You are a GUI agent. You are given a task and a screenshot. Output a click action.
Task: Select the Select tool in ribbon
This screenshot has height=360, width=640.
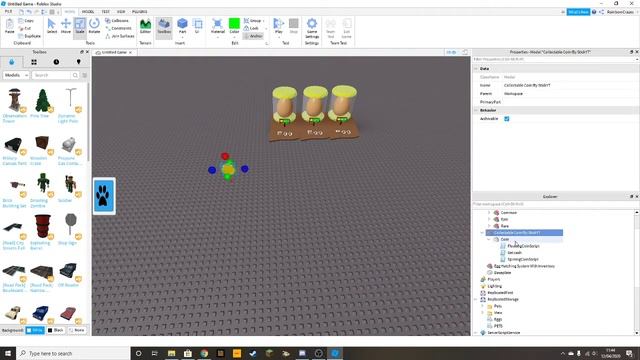point(52,26)
